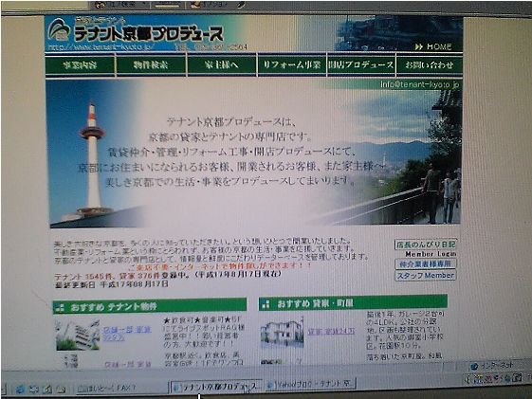Click the folder icon in quick launch
Screen dimensions: 532x399
click(61, 389)
